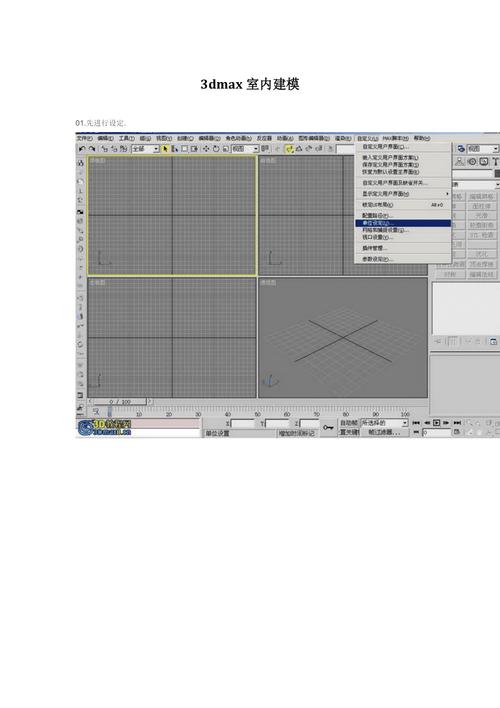Click the rectangular selection region icon
Screen dimensions: 500x708
coord(185,149)
